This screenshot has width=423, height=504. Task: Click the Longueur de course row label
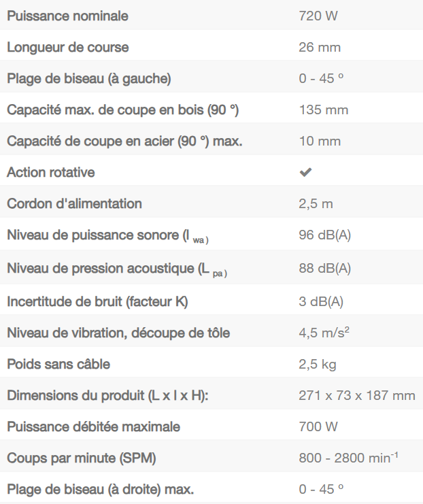click(x=68, y=47)
